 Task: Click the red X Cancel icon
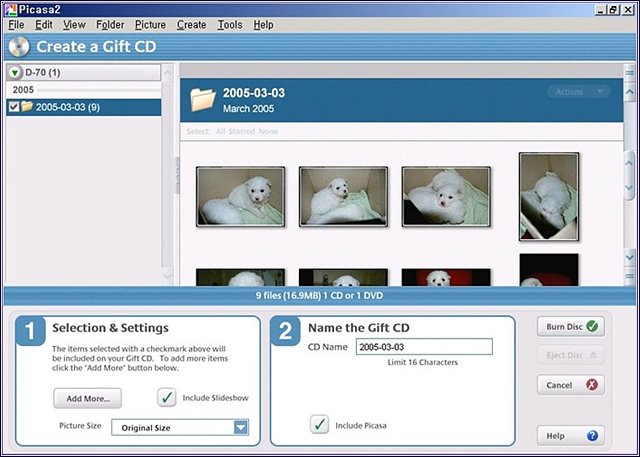click(594, 385)
